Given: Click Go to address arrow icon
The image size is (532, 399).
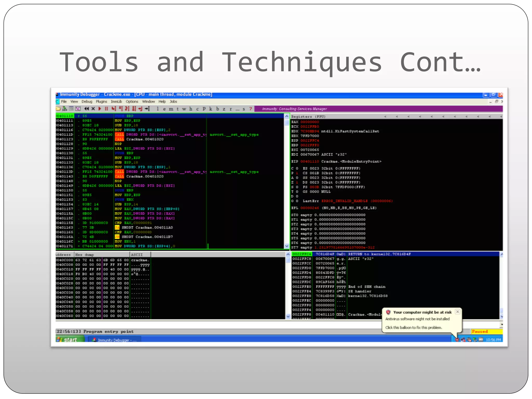Looking at the screenshot, I should [x=147, y=109].
